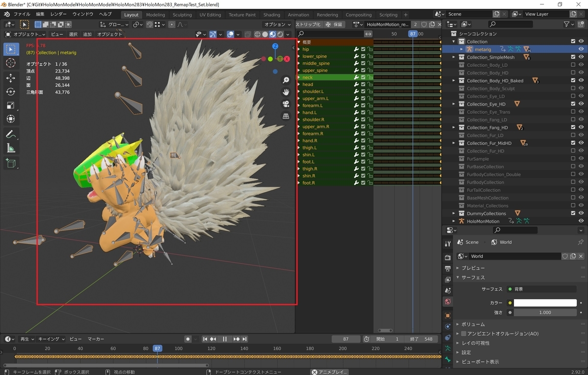Open the Output properties tab
588x375 pixels.
(x=447, y=269)
